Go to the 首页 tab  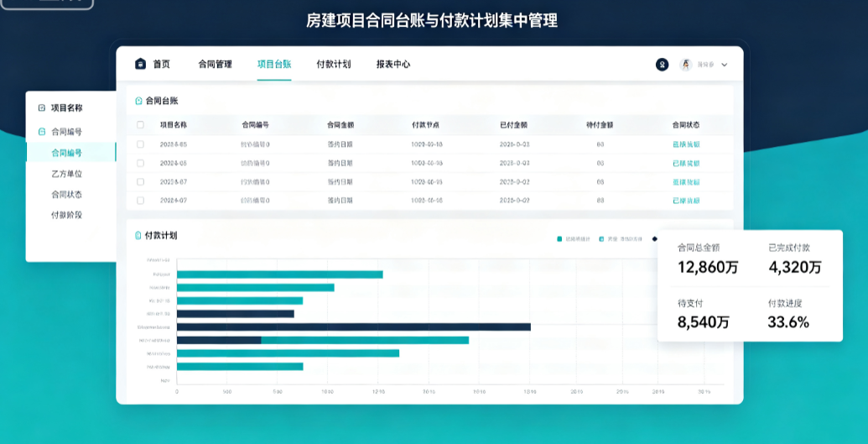(162, 65)
